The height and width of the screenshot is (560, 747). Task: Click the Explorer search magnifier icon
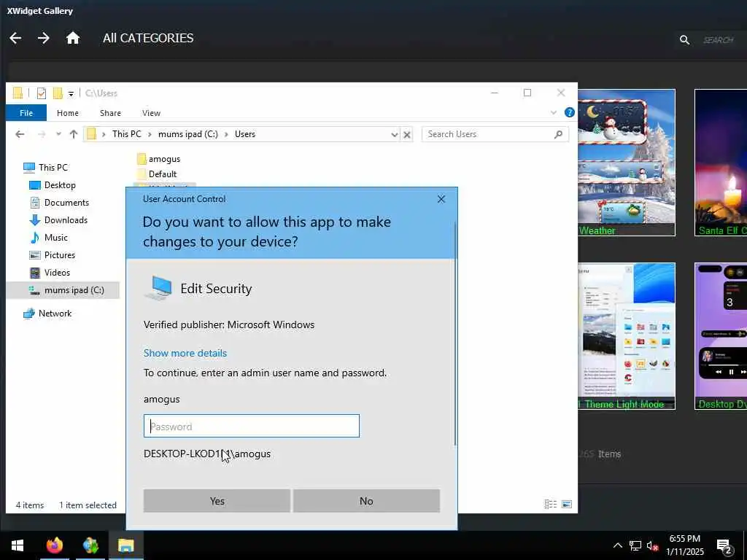pyautogui.click(x=558, y=135)
